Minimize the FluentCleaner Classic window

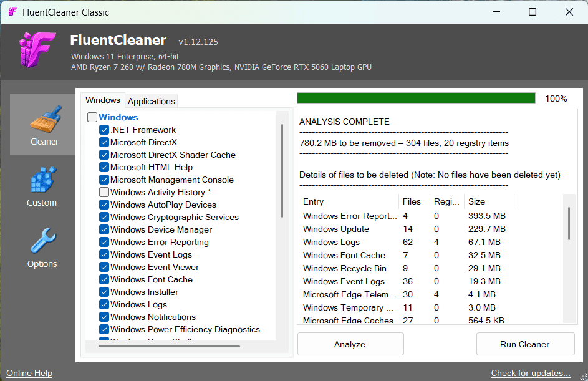[496, 12]
